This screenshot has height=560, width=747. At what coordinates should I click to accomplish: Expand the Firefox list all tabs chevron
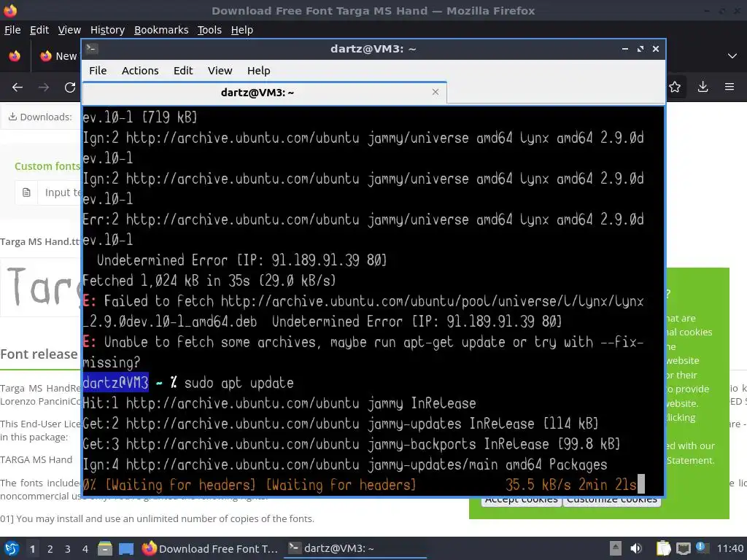click(732, 56)
